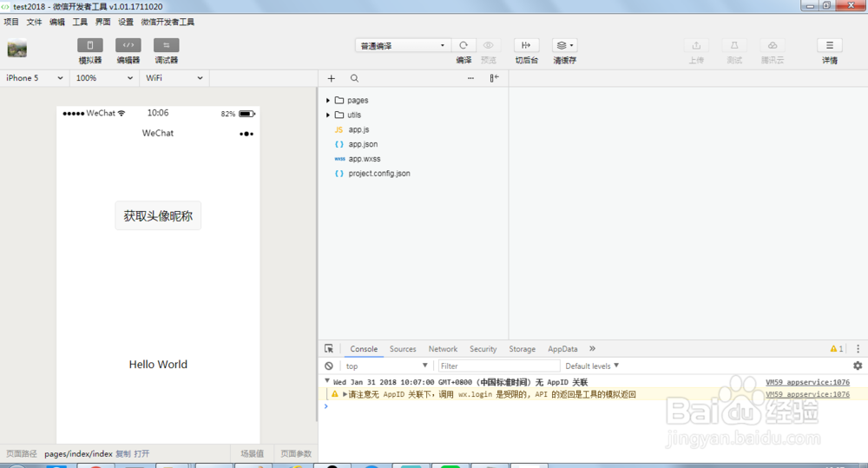Viewport: 868px width, 468px height.
Task: Toggle the 模拟器 simulator panel button
Action: [90, 45]
